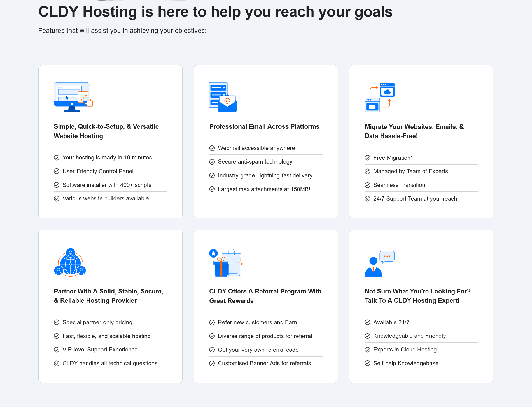Click checkmark beside Special partner-only pricing
Screen dimensions: 532x407
[57, 322]
